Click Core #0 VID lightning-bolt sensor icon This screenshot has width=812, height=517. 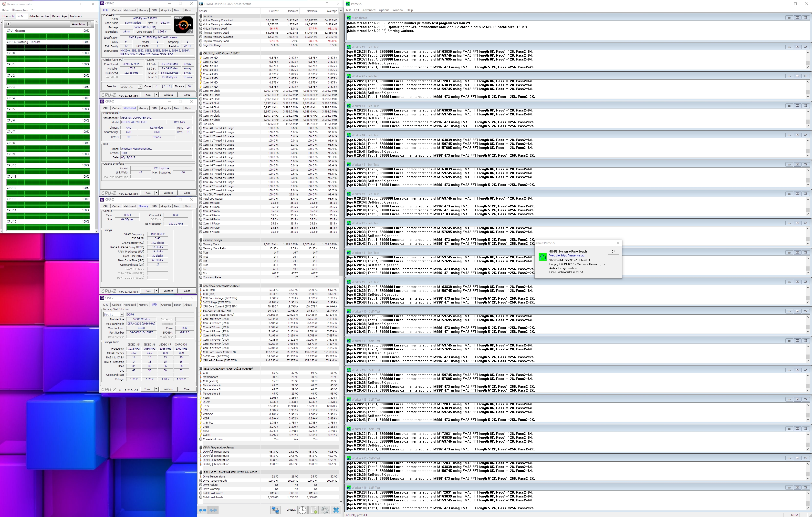tap(201, 58)
